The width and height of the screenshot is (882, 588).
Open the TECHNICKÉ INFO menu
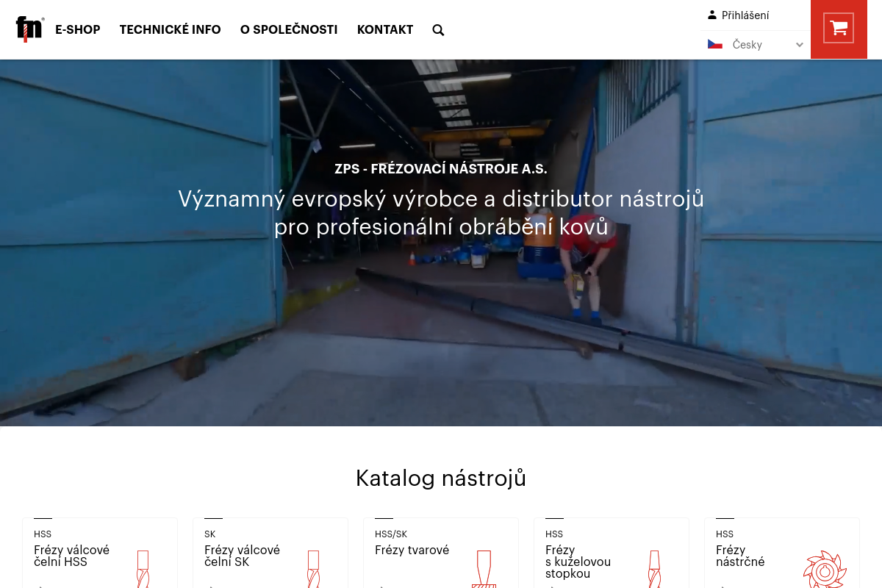click(170, 29)
